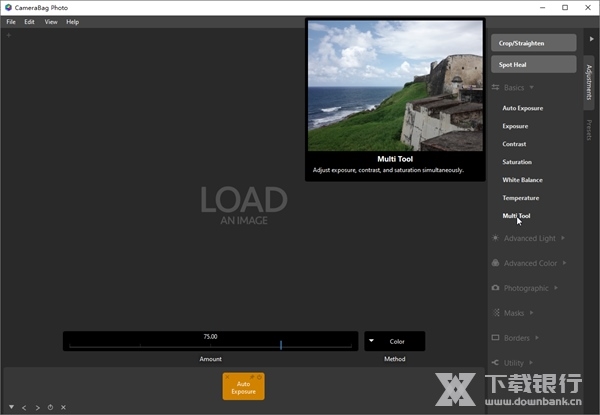Click the previous (left chevron) icon at bottom

coord(25,407)
